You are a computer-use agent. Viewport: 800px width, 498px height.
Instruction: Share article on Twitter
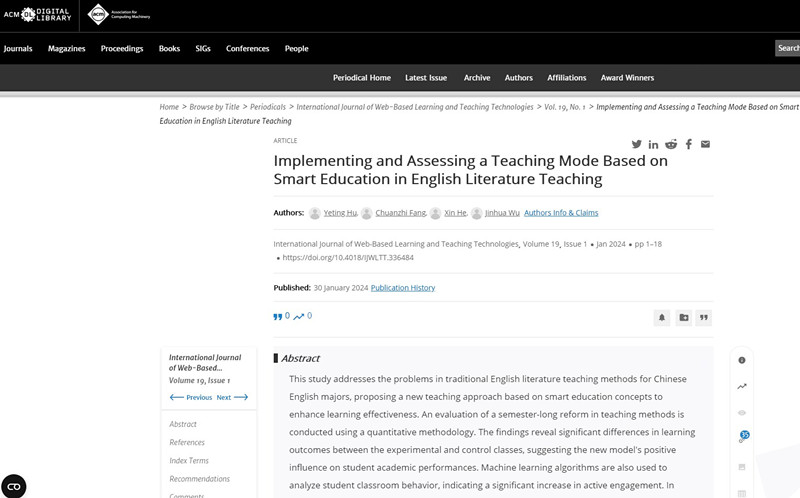point(636,144)
